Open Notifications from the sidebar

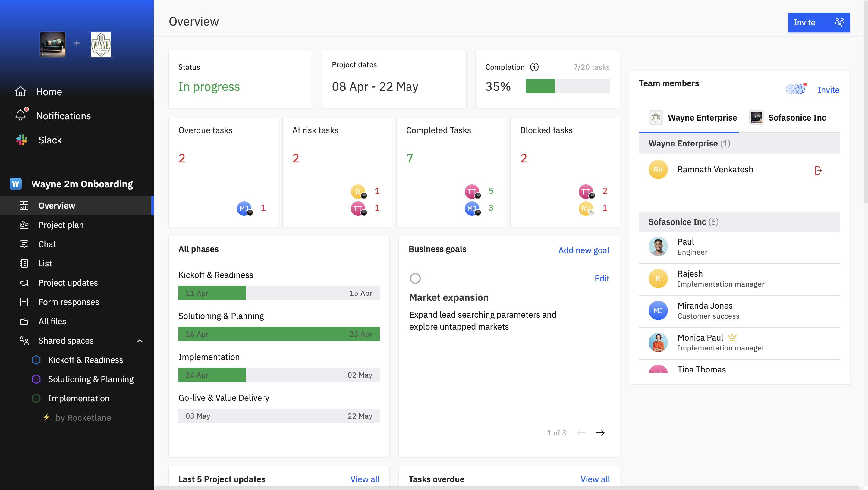[x=63, y=116]
